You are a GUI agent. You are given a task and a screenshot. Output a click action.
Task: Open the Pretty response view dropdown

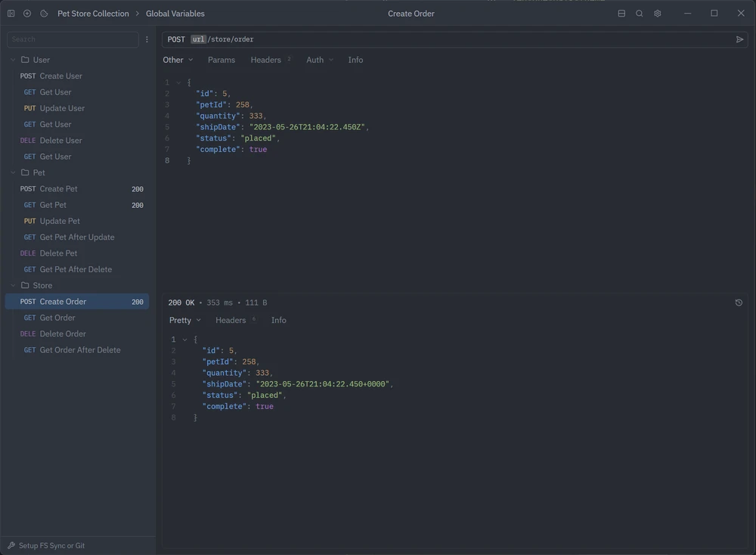[185, 320]
